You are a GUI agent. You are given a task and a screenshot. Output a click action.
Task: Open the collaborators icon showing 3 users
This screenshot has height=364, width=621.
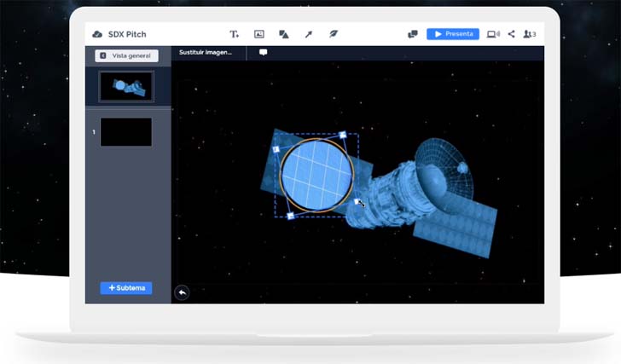(x=530, y=34)
